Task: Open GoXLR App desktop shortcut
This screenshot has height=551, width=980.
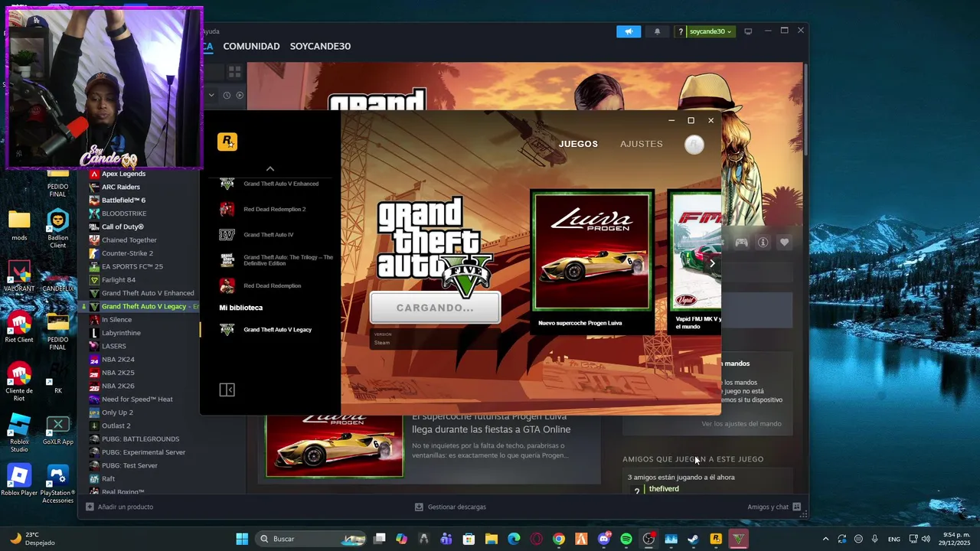Action: coord(57,432)
